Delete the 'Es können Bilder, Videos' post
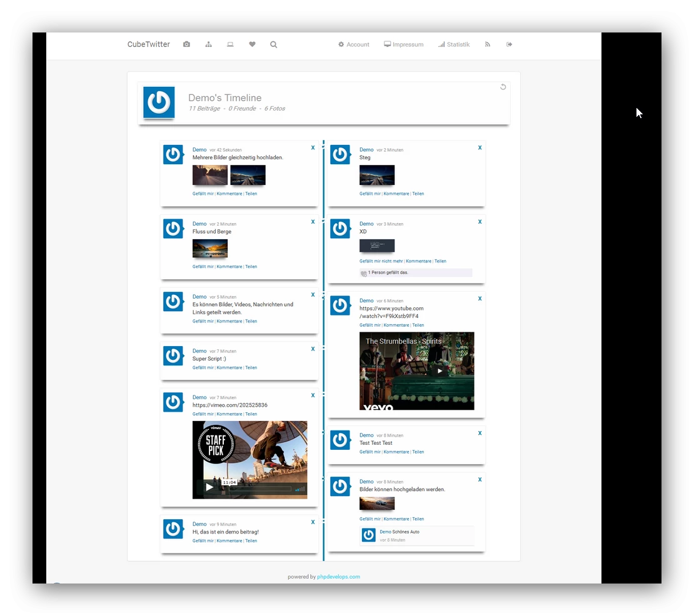Screen dimensions: 694x616 [x=313, y=294]
